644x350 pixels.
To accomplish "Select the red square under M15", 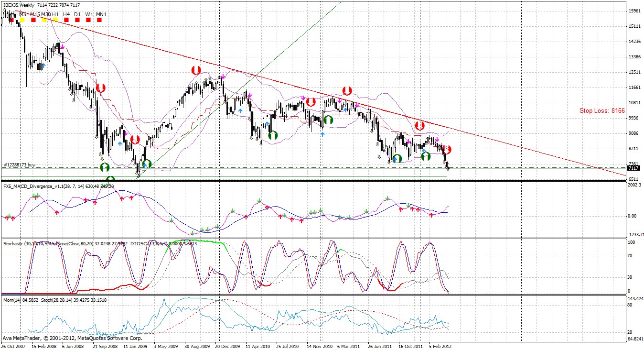I will click(x=33, y=20).
